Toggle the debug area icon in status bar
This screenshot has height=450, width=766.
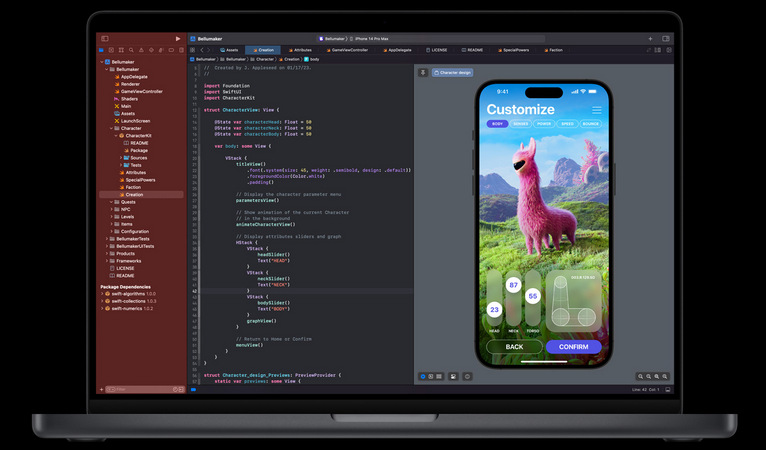668,389
